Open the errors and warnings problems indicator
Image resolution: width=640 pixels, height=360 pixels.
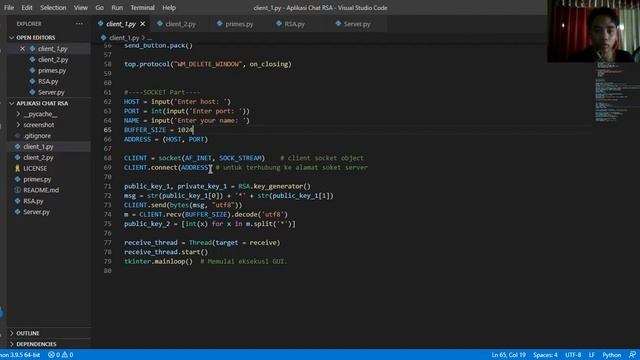60,355
